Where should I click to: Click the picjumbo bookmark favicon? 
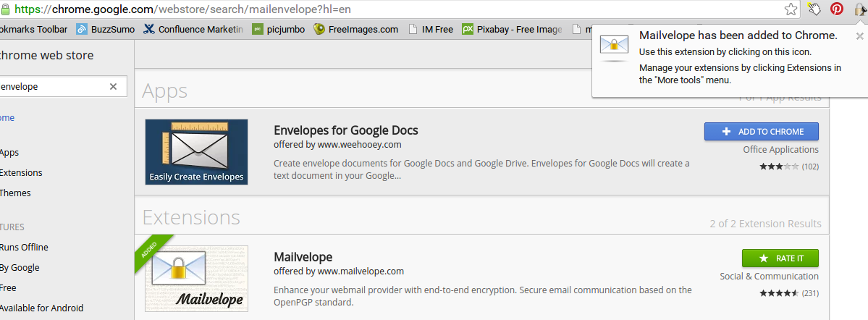click(258, 30)
